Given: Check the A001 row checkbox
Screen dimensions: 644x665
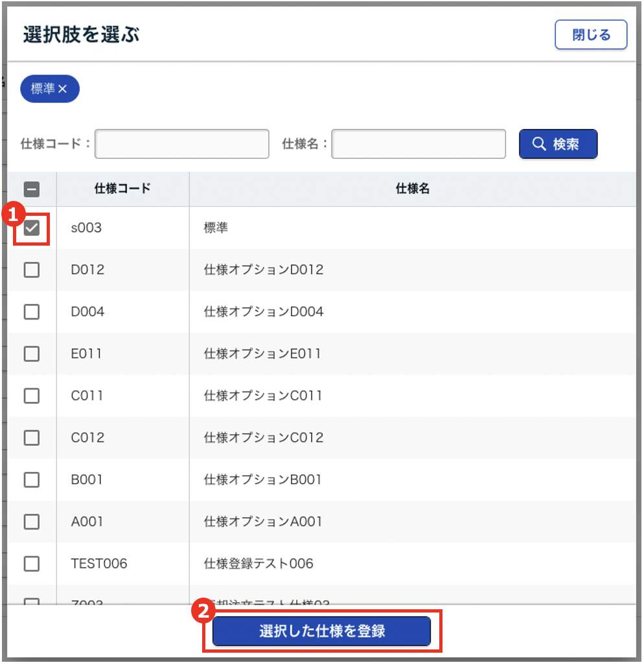Looking at the screenshot, I should pyautogui.click(x=32, y=522).
